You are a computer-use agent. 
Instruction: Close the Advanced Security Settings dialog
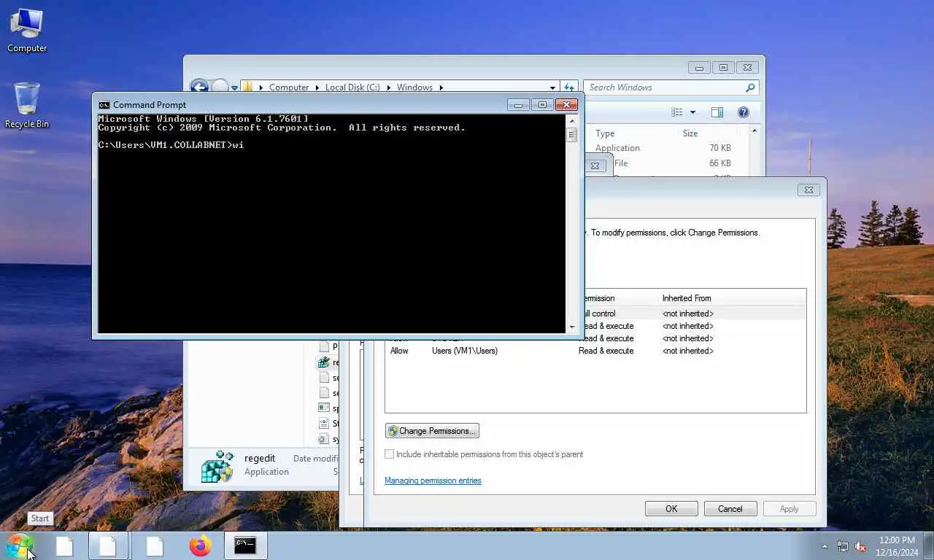[x=808, y=190]
